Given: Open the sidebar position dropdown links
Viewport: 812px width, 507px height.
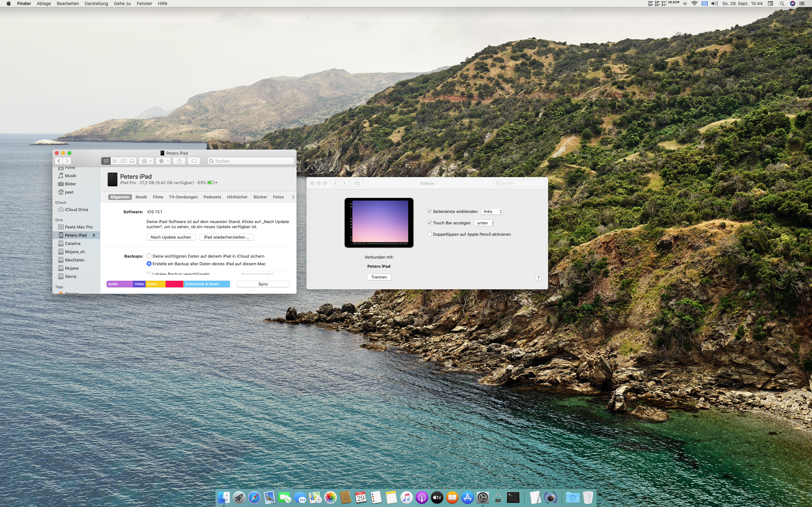Looking at the screenshot, I should (492, 212).
